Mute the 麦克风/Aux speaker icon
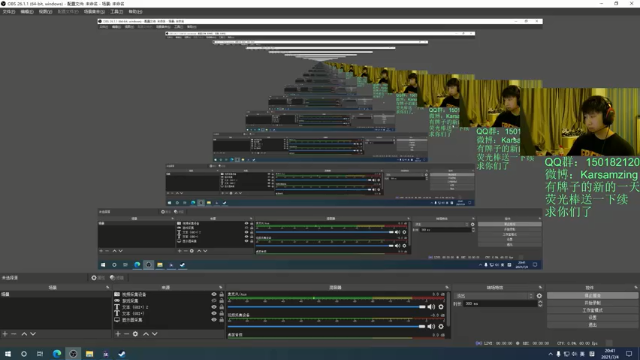The width and height of the screenshot is (640, 360). (431, 307)
